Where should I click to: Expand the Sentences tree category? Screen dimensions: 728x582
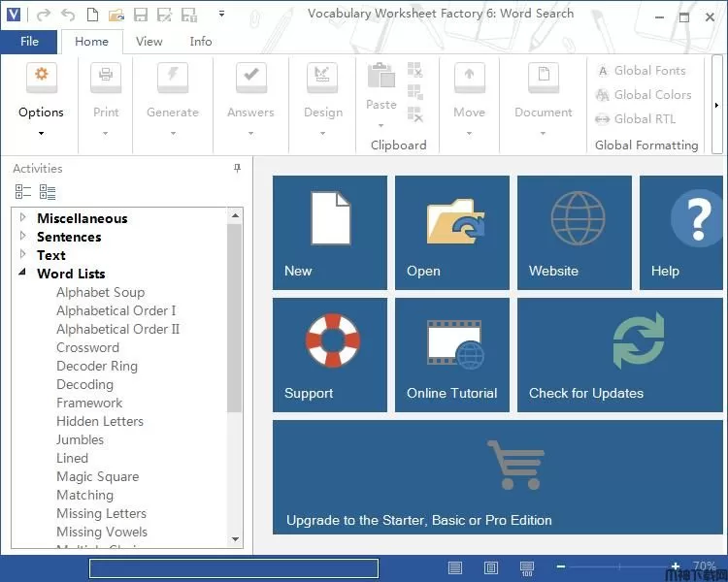tap(23, 237)
